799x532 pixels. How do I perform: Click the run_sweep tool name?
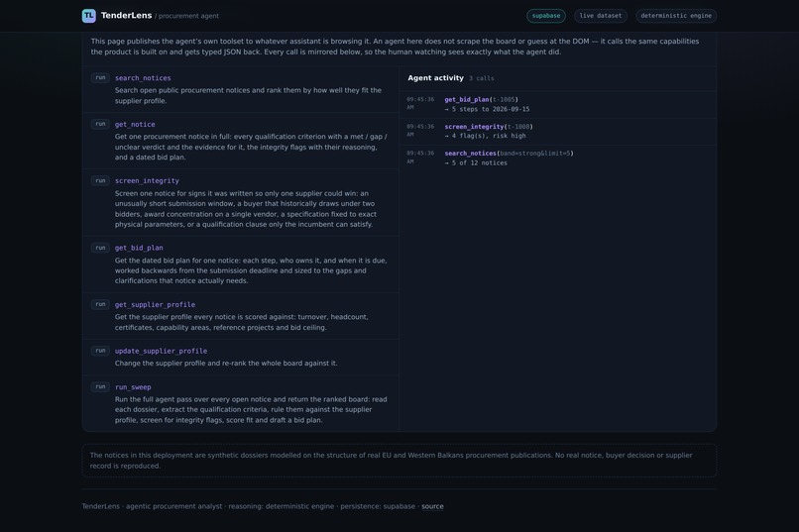click(x=133, y=387)
